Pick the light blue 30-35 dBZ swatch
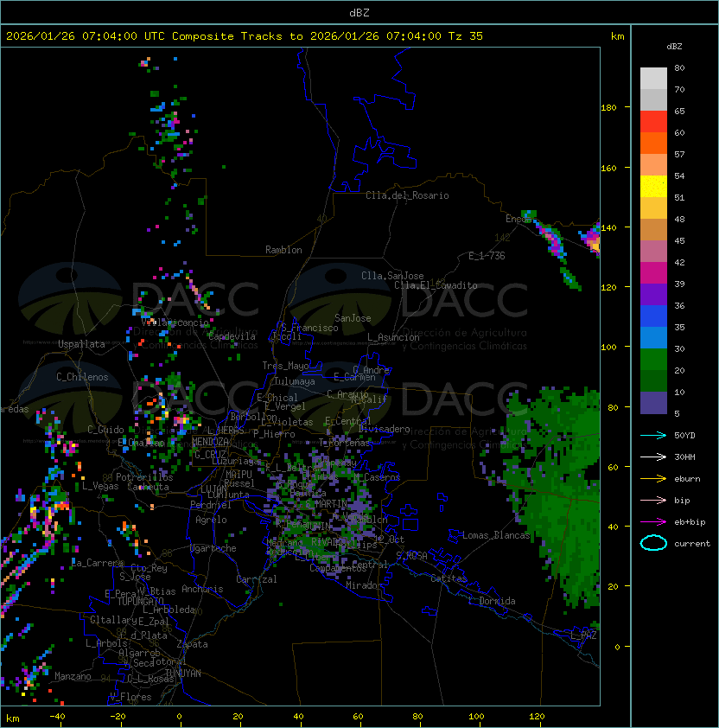The height and width of the screenshot is (728, 719). pos(653,338)
